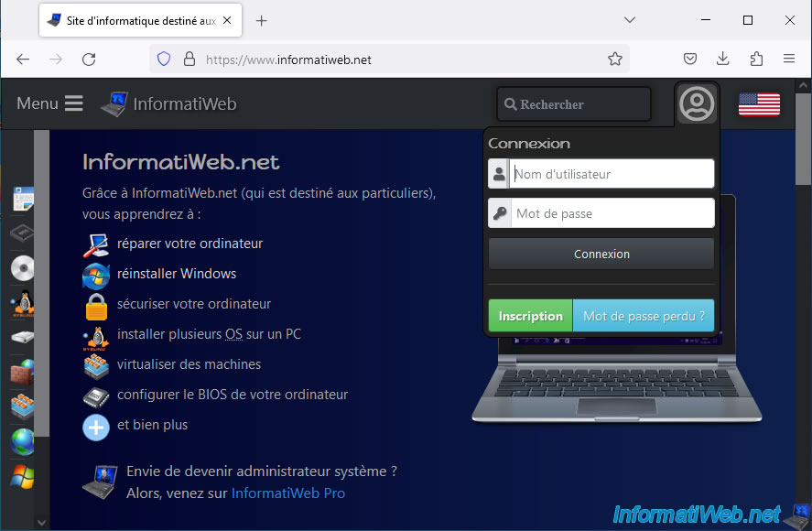This screenshot has height=531, width=812.
Task: Follow the Mot de passe perdu link
Action: pos(644,316)
